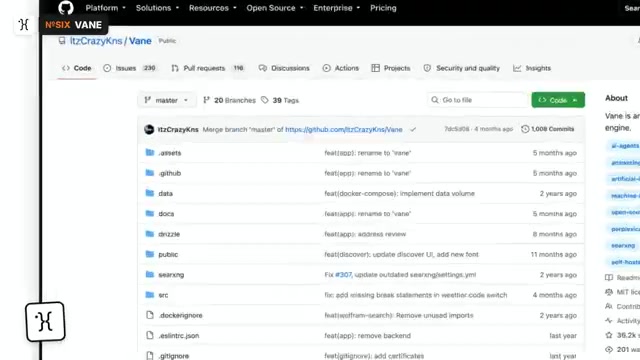Open the green Code dropdown button

click(558, 100)
